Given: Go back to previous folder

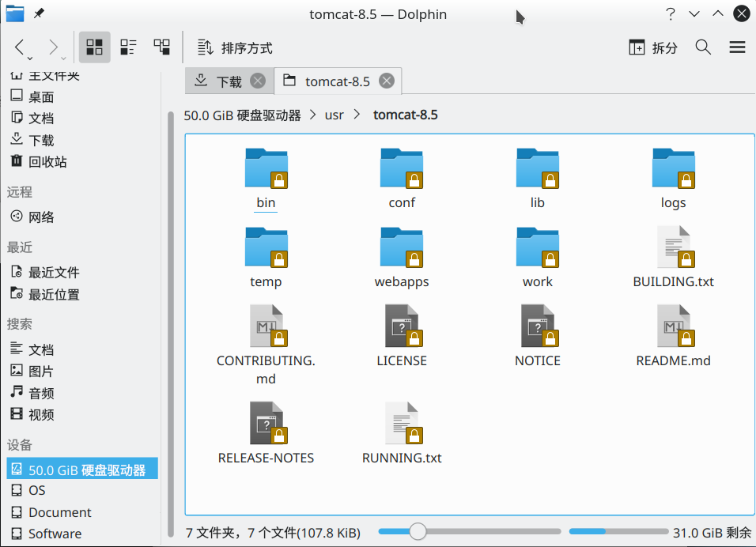Looking at the screenshot, I should point(19,47).
